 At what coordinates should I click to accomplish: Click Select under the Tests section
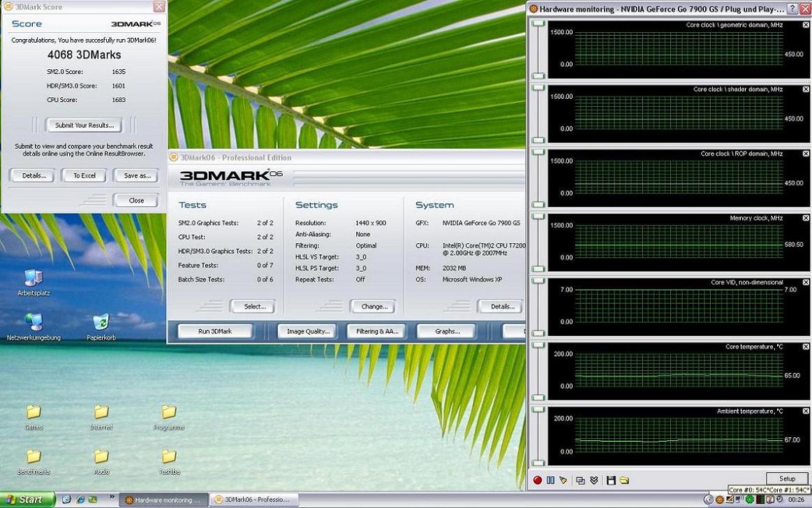[x=254, y=306]
